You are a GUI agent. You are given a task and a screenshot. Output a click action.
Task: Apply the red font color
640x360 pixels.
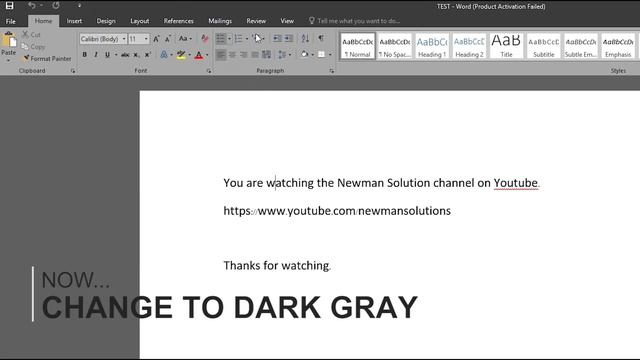[x=199, y=55]
